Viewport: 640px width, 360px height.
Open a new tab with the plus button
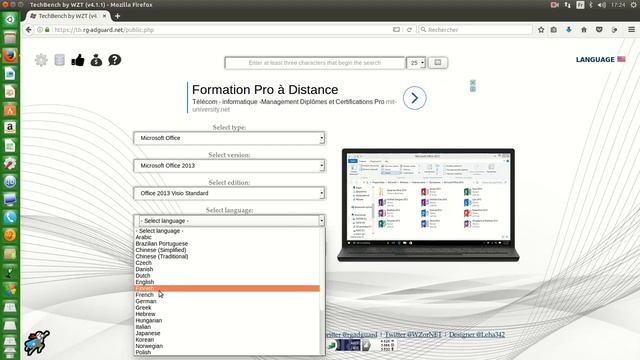(118, 16)
